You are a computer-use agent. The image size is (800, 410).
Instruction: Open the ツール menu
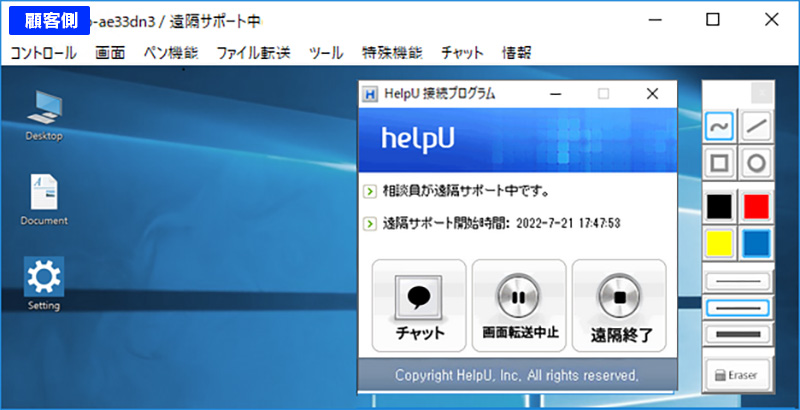coord(326,53)
